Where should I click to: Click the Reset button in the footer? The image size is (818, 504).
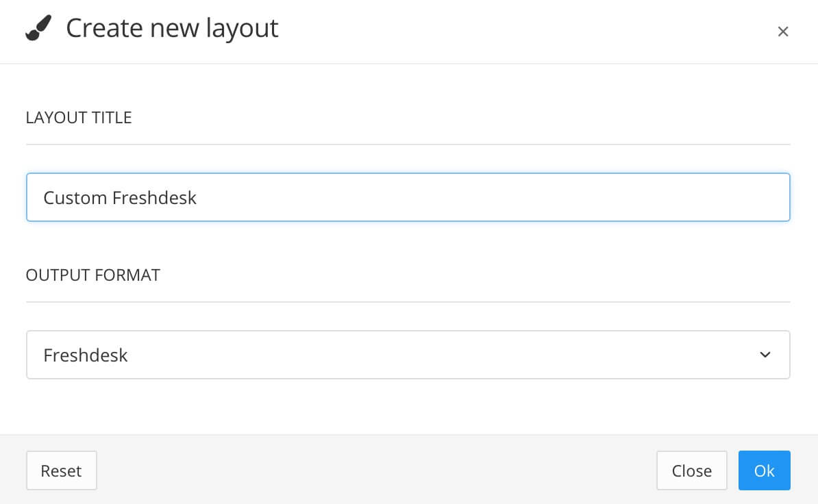(x=61, y=470)
